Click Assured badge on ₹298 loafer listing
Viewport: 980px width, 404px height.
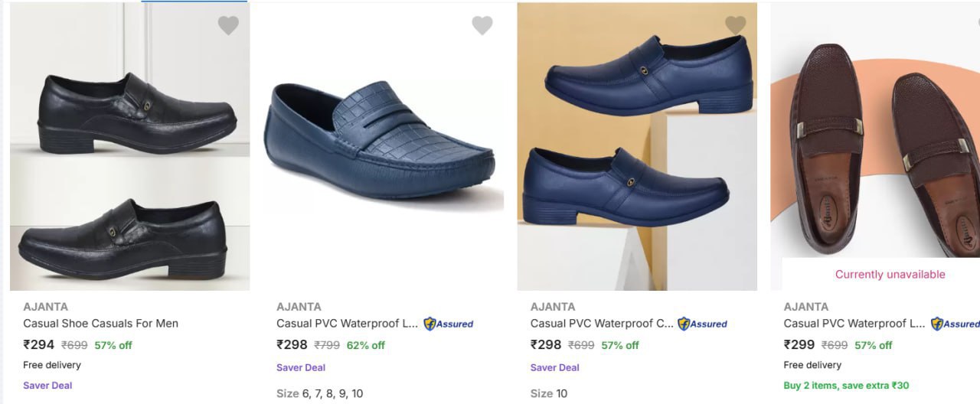pyautogui.click(x=449, y=324)
